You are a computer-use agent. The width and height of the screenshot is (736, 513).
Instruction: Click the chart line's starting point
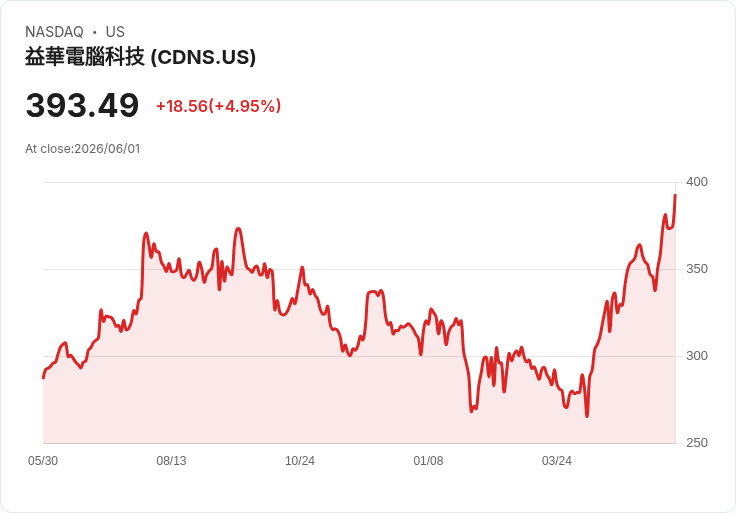tap(44, 377)
